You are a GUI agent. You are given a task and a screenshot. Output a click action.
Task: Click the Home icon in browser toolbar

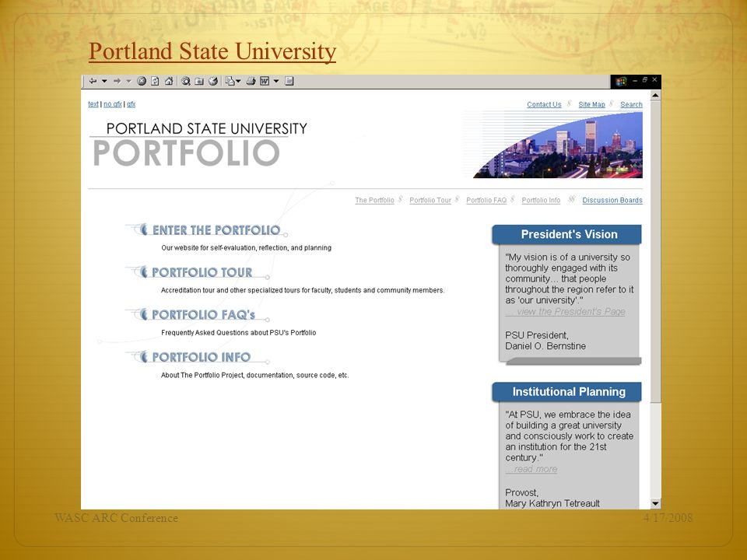point(169,81)
